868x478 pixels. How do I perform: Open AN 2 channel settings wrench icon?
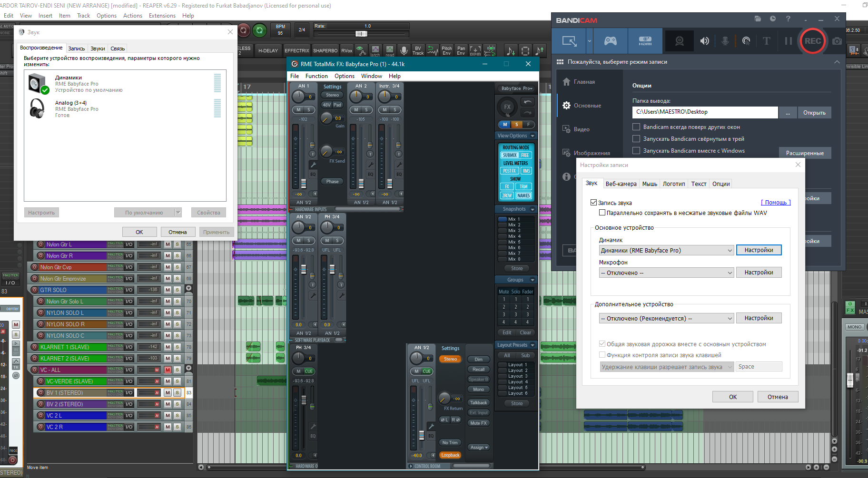tap(370, 165)
